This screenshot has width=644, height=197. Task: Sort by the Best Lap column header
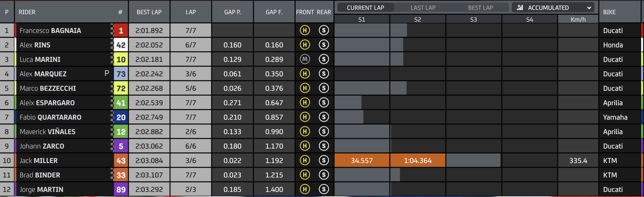pyautogui.click(x=149, y=12)
